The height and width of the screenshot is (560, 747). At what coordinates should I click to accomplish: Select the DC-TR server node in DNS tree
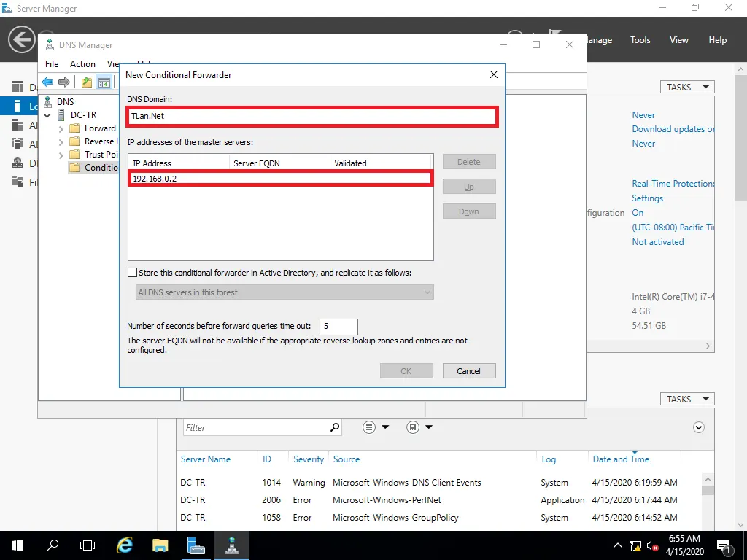(83, 114)
